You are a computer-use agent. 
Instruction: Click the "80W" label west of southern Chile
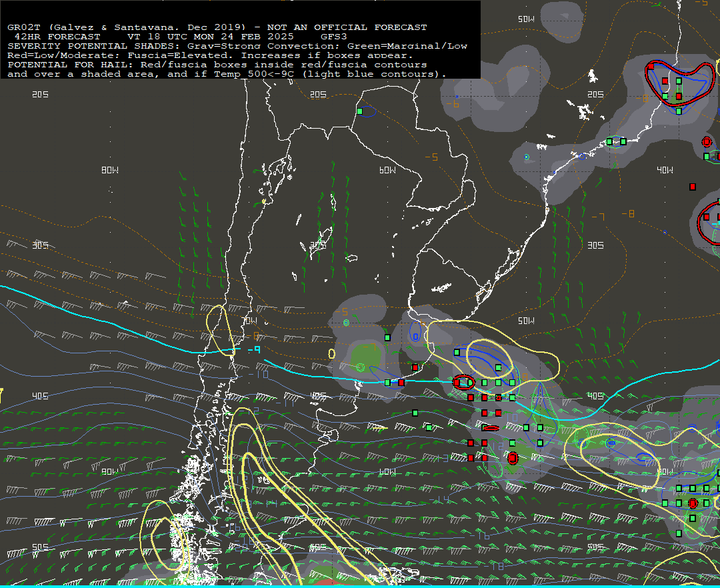(110, 472)
